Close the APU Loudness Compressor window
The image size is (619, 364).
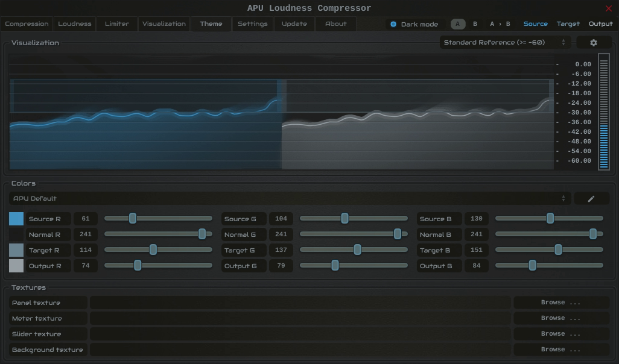pos(608,8)
